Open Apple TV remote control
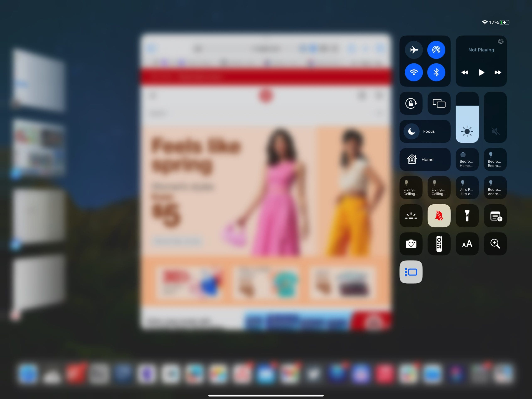The width and height of the screenshot is (532, 399). tap(438, 244)
